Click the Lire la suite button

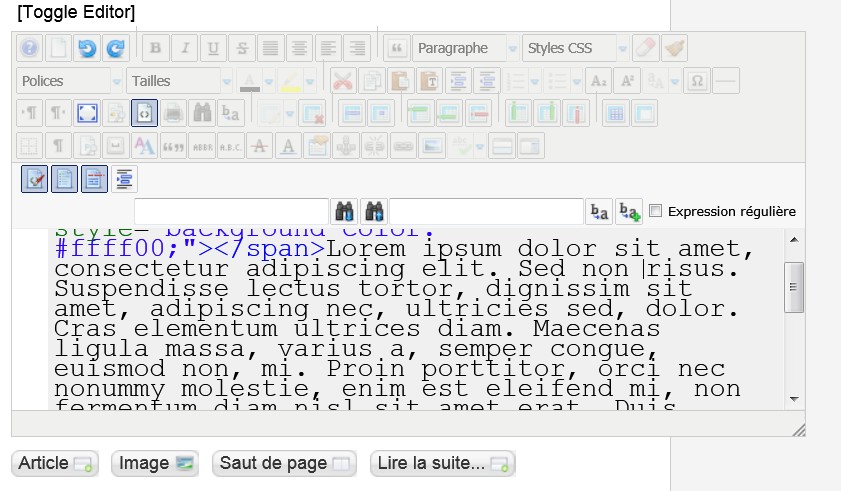pyautogui.click(x=442, y=463)
